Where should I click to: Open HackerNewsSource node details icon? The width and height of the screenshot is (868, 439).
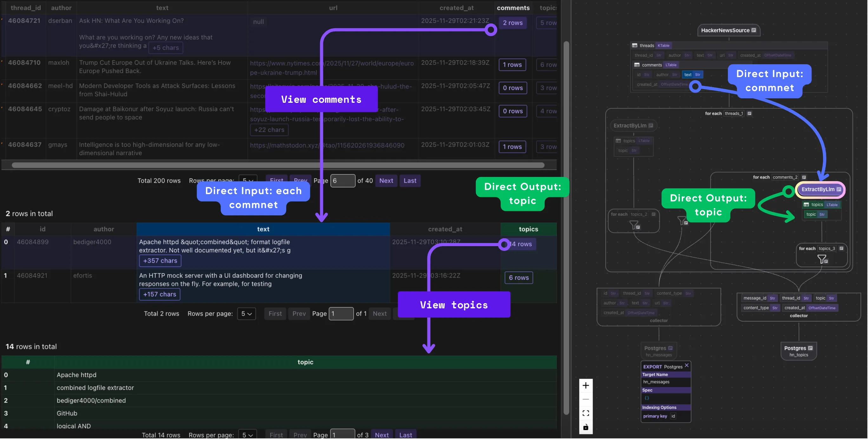coord(754,30)
